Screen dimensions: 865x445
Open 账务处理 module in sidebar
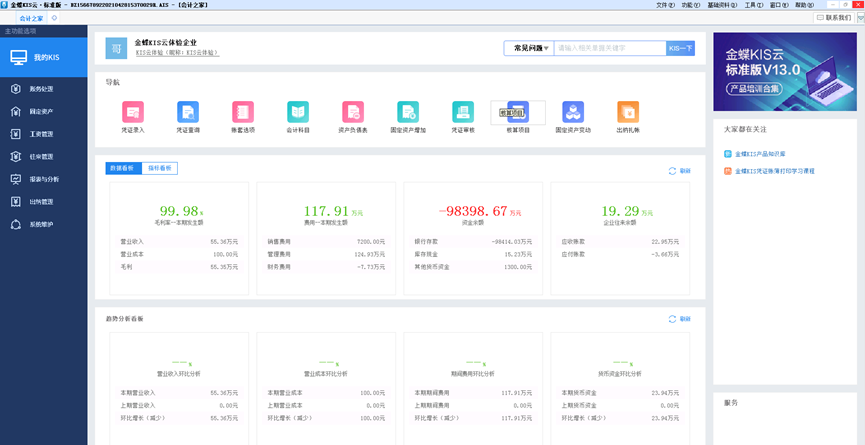point(44,89)
